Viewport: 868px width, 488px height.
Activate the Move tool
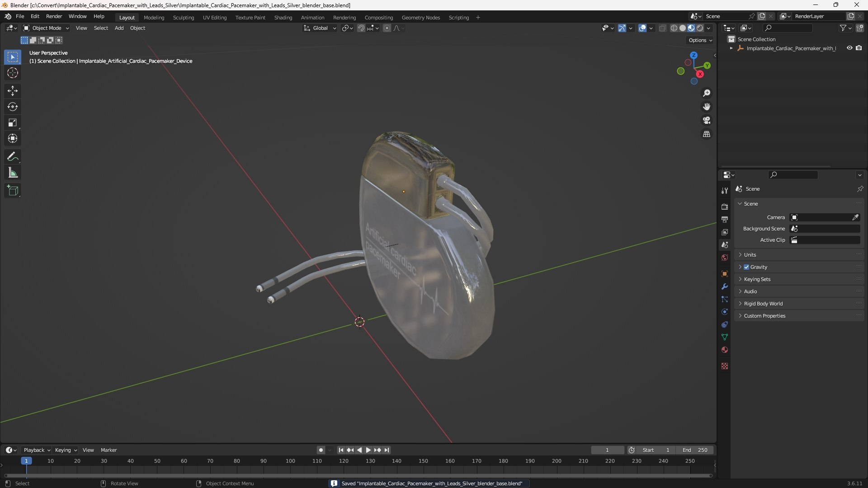(13, 91)
